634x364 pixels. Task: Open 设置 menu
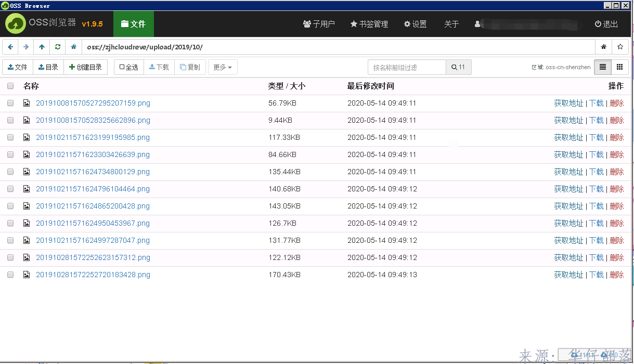pyautogui.click(x=415, y=24)
